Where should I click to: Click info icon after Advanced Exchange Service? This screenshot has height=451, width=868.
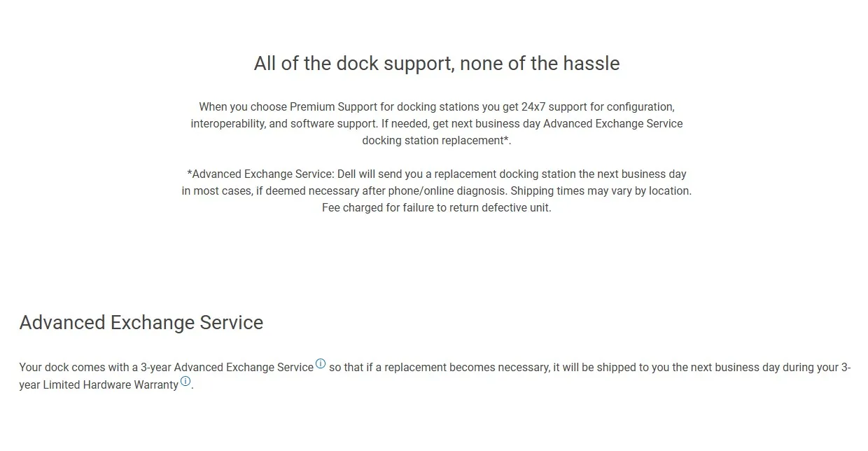[321, 363]
